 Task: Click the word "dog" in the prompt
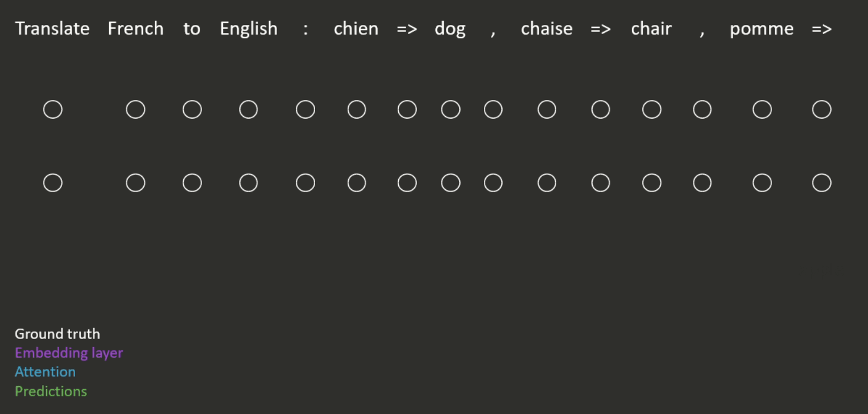450,29
